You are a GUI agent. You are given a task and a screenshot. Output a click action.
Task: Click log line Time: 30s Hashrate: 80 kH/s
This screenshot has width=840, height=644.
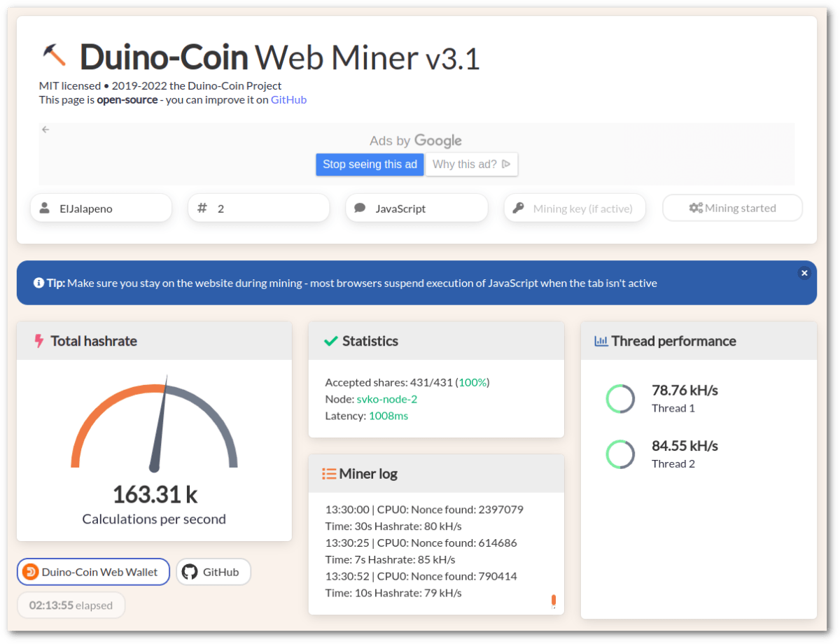(393, 526)
